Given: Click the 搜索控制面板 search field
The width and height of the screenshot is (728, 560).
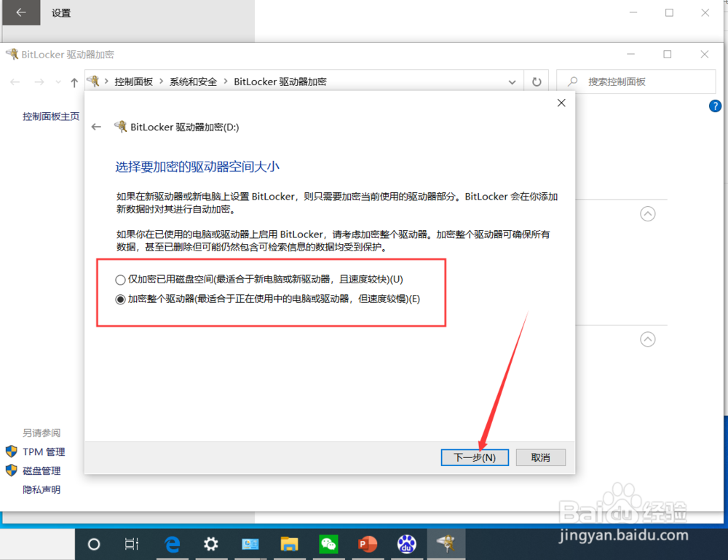Looking at the screenshot, I should pos(636,82).
